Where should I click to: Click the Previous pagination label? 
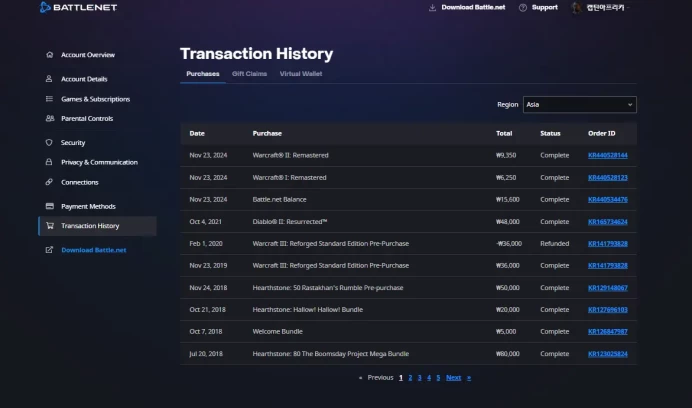pos(380,378)
